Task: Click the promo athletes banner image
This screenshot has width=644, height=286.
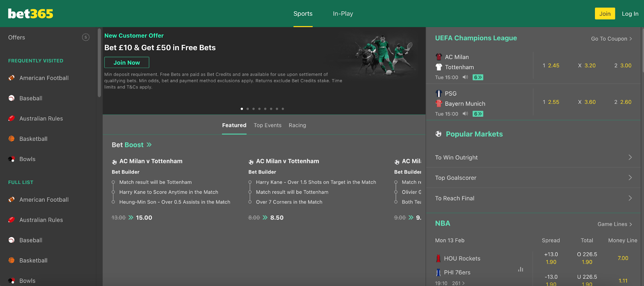Action: pyautogui.click(x=385, y=54)
